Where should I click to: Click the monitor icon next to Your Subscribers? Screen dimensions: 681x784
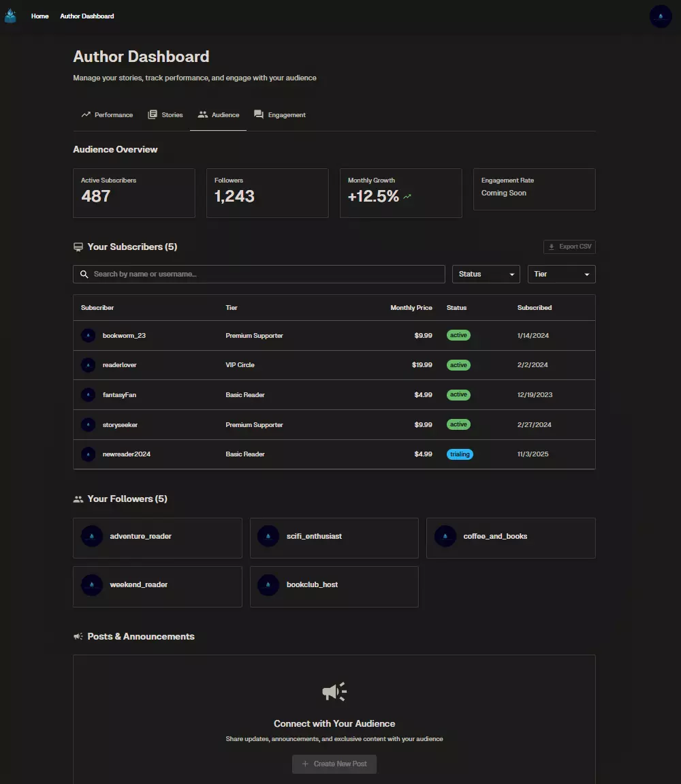[x=78, y=246]
